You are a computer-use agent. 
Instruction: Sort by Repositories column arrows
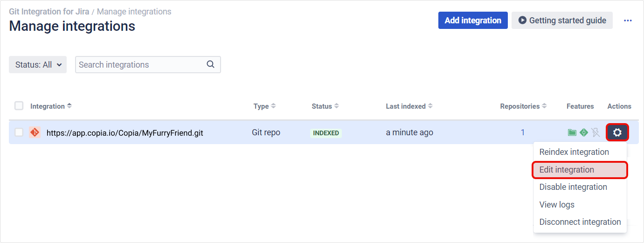[x=544, y=106]
